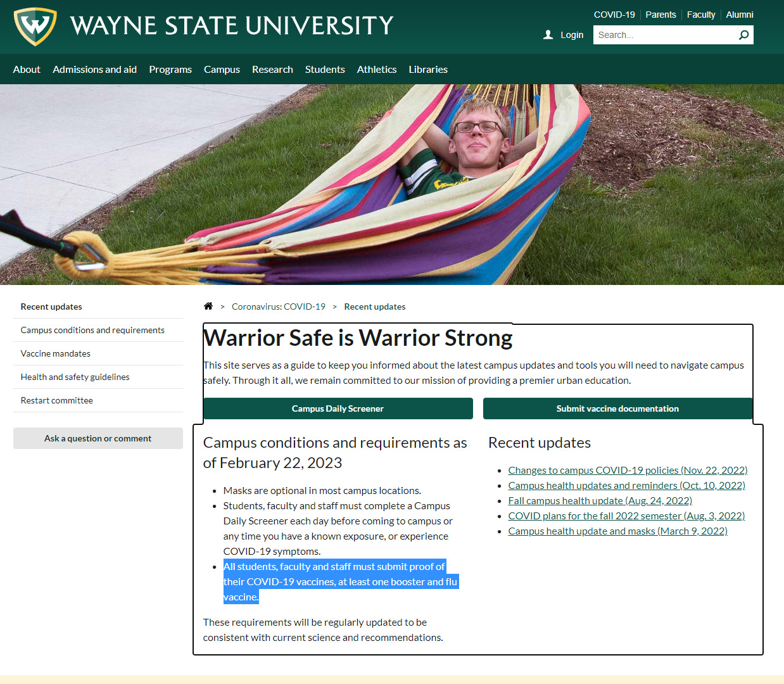Click the COVID-19 top link
This screenshot has width=784, height=684.
(x=614, y=15)
